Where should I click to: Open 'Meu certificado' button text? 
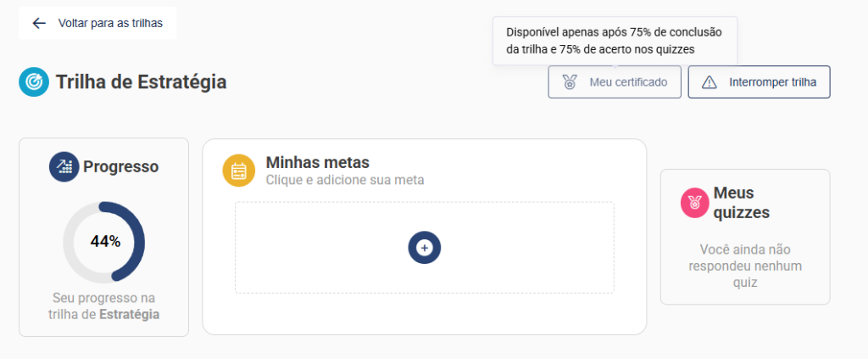[628, 82]
